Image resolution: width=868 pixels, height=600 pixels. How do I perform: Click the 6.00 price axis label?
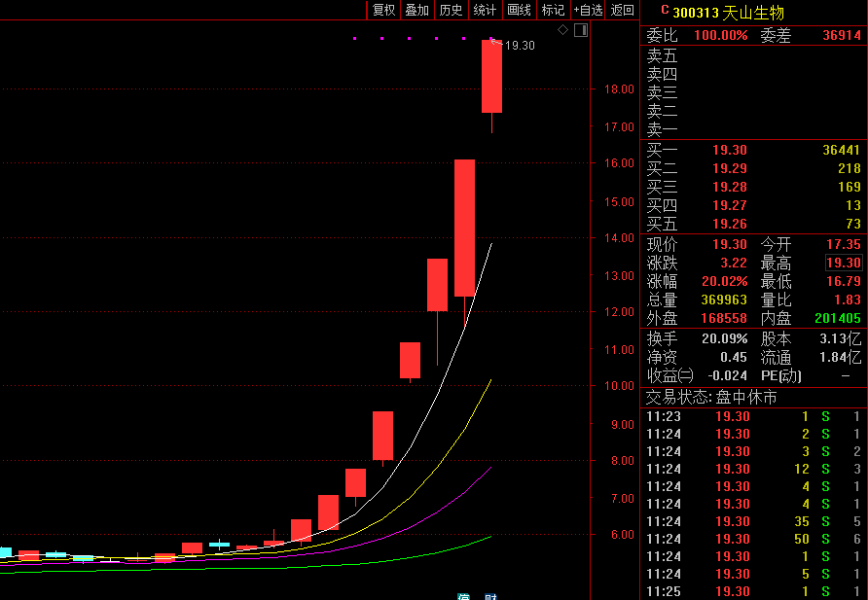click(622, 534)
